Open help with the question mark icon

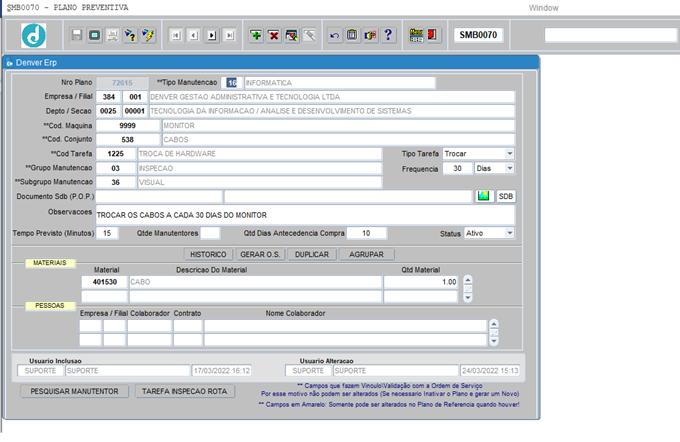388,35
